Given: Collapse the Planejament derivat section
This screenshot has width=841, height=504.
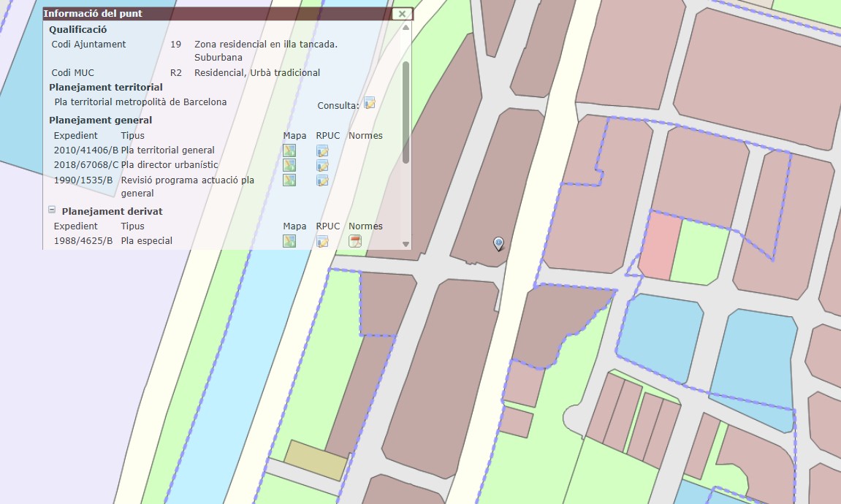Looking at the screenshot, I should pyautogui.click(x=52, y=210).
